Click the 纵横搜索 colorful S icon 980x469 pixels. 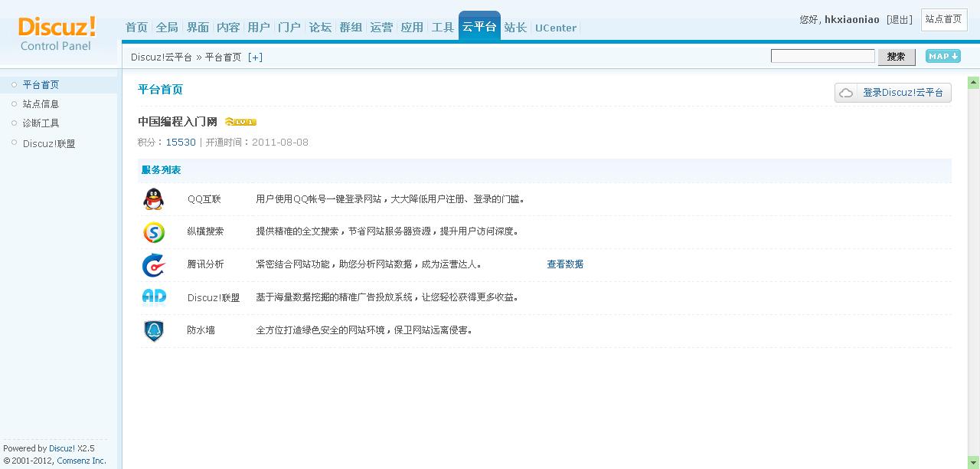click(x=154, y=231)
